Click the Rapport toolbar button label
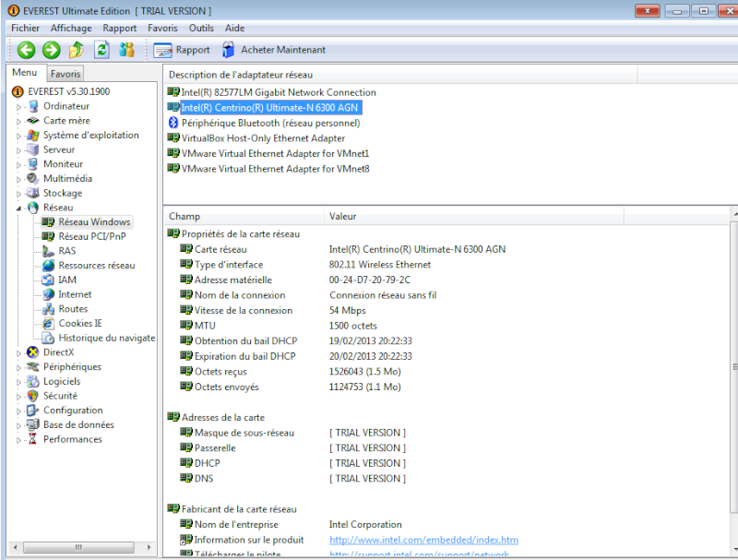This screenshot has width=738, height=560. [x=193, y=50]
